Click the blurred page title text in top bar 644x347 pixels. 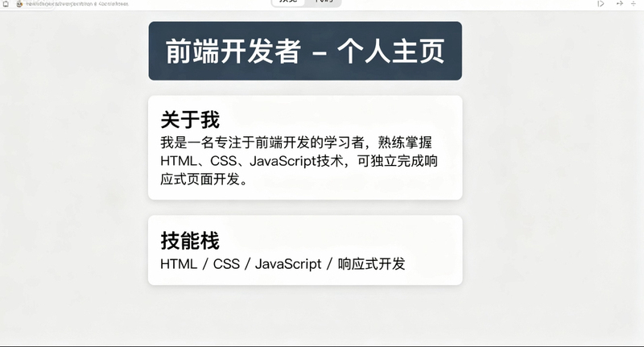point(77,4)
